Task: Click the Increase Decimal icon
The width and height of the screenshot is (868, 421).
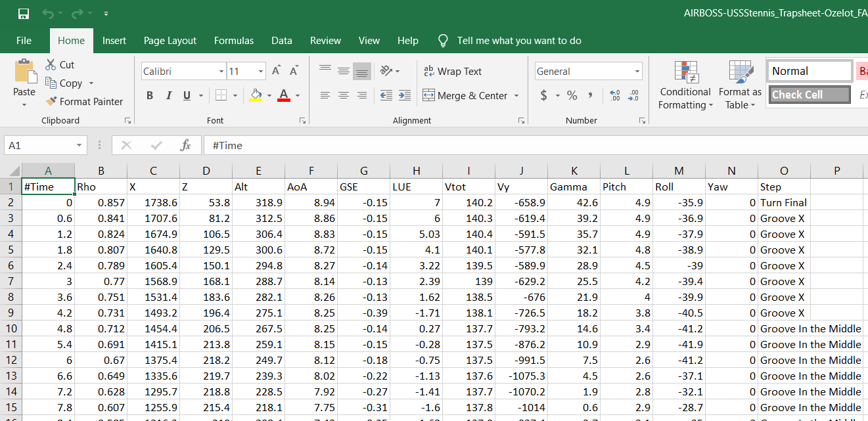Action: coord(615,96)
